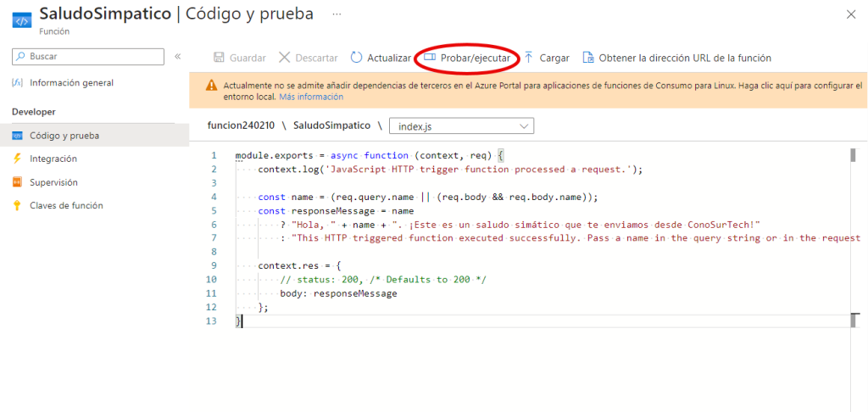This screenshot has width=868, height=412.
Task: Click the Probar/ejecutar panel icon
Action: 429,58
